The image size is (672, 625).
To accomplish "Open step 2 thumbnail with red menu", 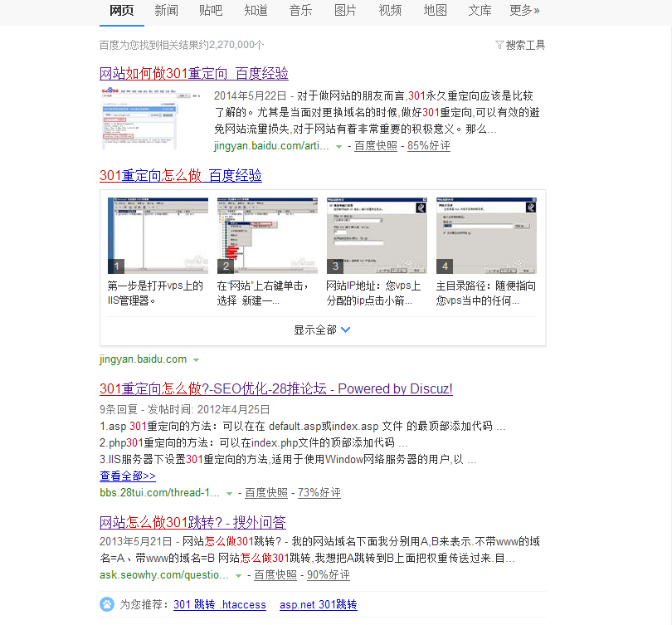I will (267, 235).
